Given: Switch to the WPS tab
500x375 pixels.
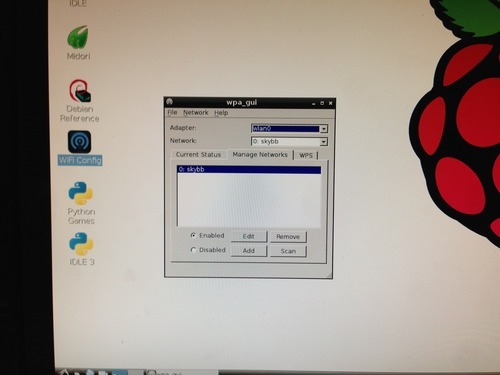Looking at the screenshot, I should pos(306,155).
